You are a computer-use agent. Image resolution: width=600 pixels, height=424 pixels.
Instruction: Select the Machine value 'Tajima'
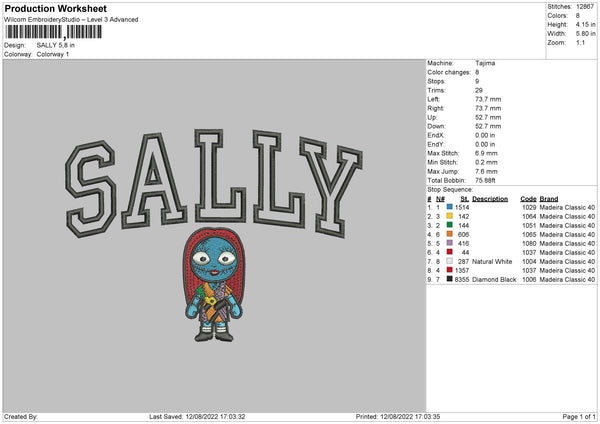(x=485, y=63)
